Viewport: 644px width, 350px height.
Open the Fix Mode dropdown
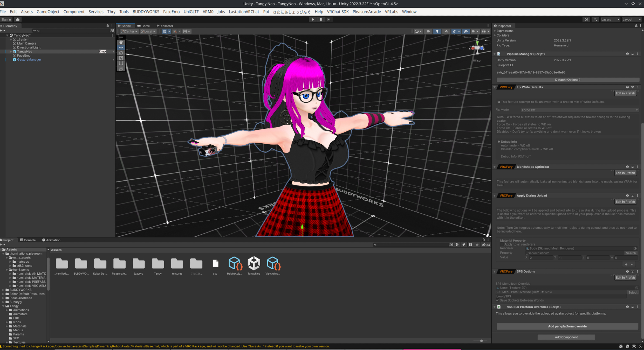coord(580,110)
